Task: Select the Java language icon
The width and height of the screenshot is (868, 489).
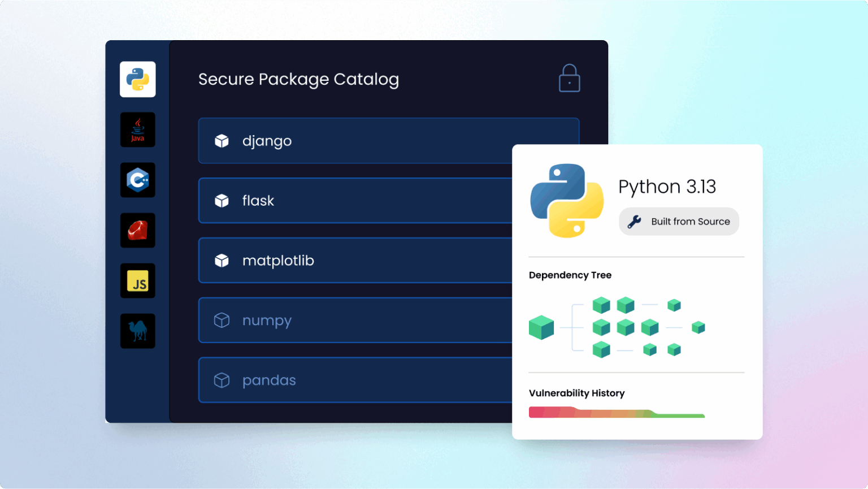Action: tap(137, 129)
